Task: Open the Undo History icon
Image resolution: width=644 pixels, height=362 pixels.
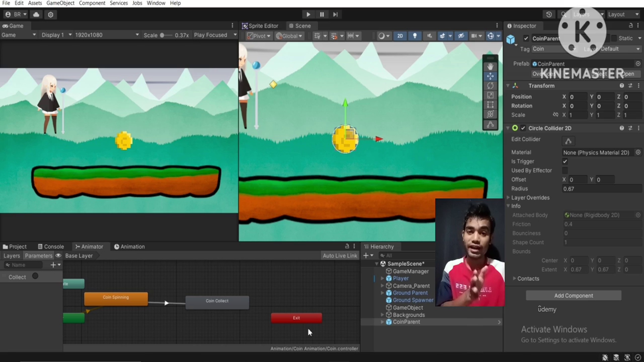Action: 549,14
